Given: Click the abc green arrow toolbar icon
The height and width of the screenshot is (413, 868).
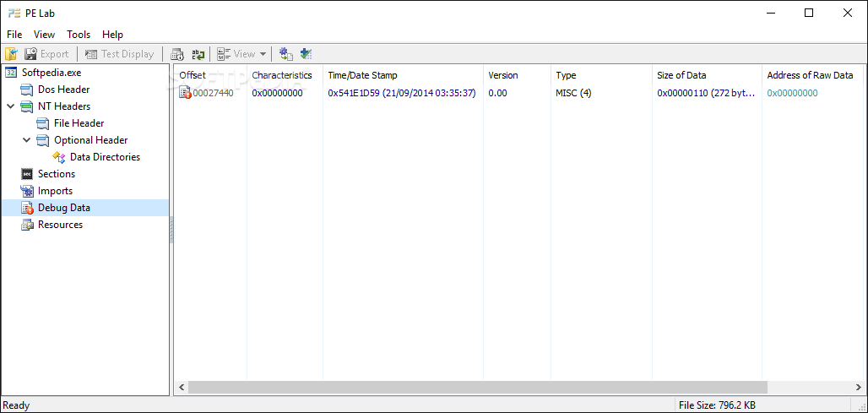Looking at the screenshot, I should (198, 54).
